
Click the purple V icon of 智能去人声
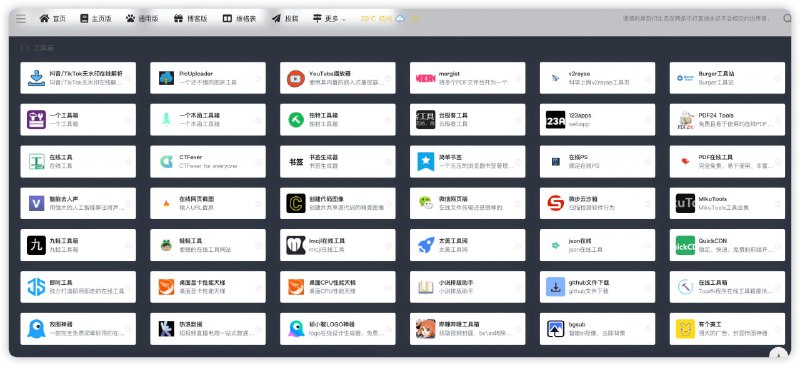36,203
